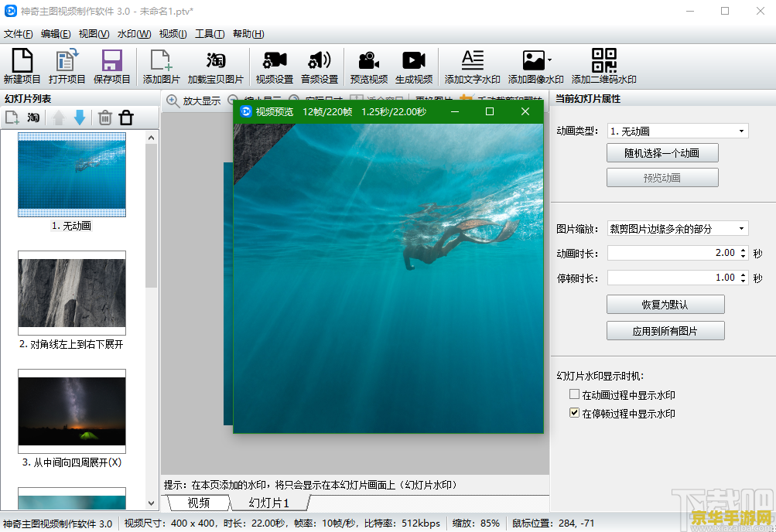This screenshot has height=532, width=776.
Task: Open the 图片缩放 dropdown
Action: 678,228
